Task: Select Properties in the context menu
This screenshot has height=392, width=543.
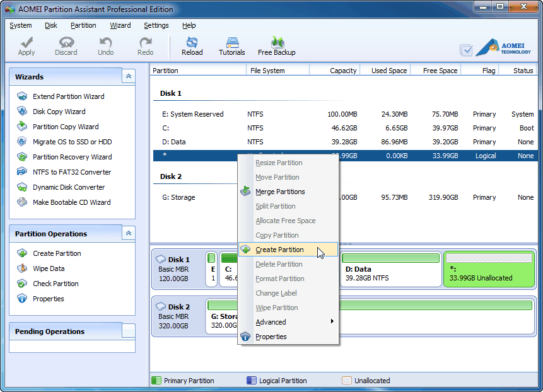Action: click(288, 337)
